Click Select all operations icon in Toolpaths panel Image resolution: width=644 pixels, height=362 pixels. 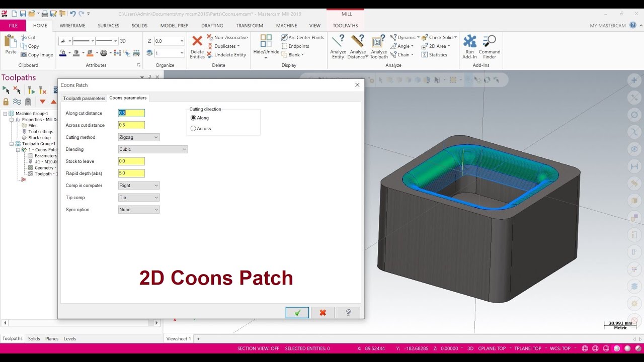tap(6, 90)
